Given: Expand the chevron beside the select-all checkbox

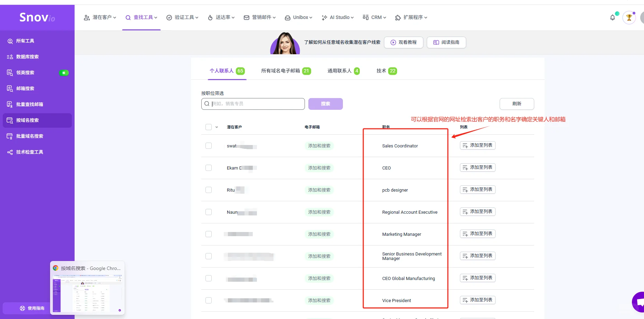Looking at the screenshot, I should (217, 127).
